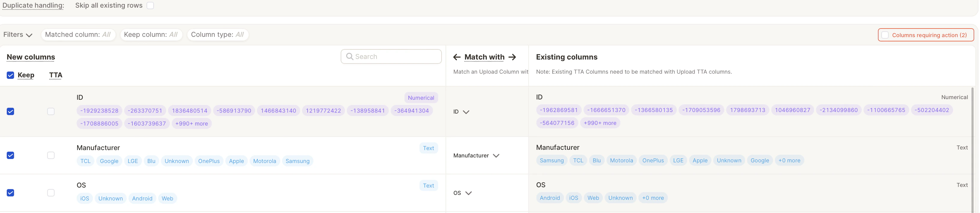Uncheck the Keep all header checkbox
The height and width of the screenshot is (213, 980).
(x=11, y=75)
